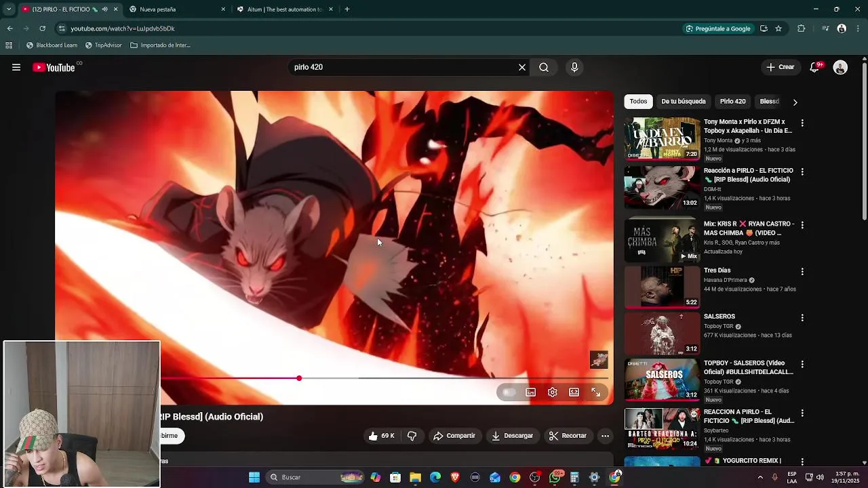
Task: Open Tres Días video thumbnail
Action: [662, 287]
